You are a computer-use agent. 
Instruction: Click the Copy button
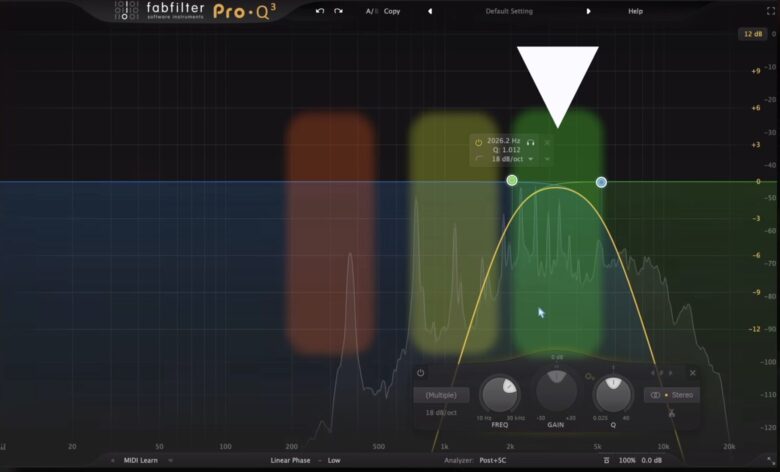pyautogui.click(x=392, y=11)
